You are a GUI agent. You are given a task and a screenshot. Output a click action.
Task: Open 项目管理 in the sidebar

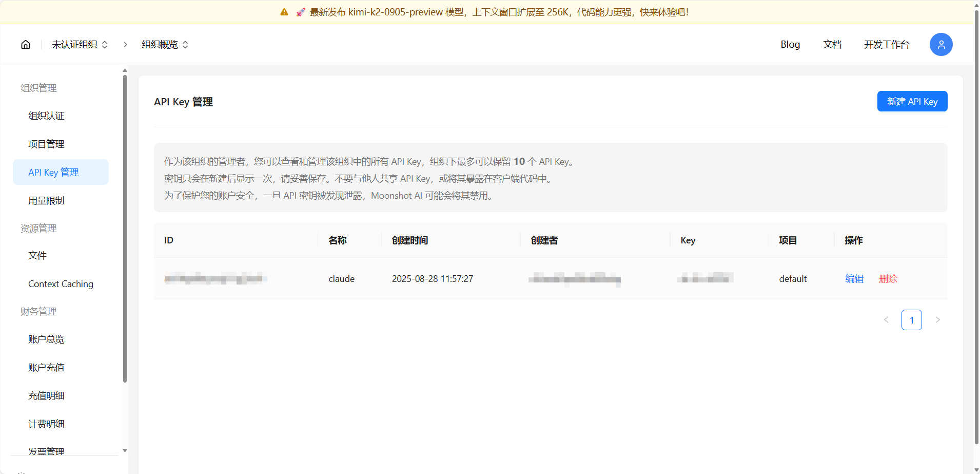[x=61, y=144]
